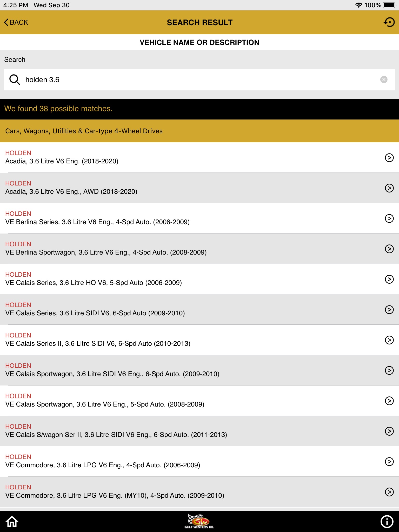This screenshot has height=532, width=399.
Task: Open arrow for VE Commodore LPG (2006-2009)
Action: tap(389, 461)
